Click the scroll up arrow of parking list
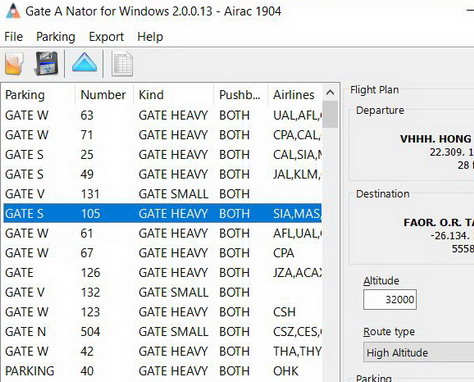The height and width of the screenshot is (382, 474). [x=330, y=93]
